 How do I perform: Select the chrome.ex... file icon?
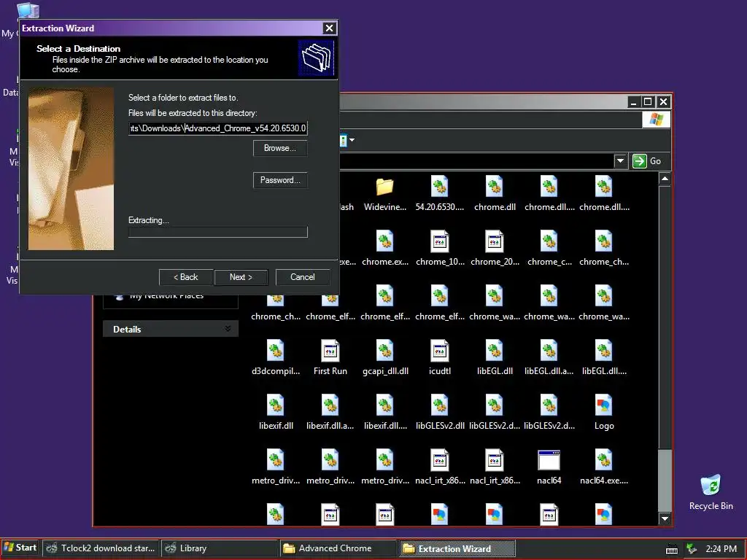pos(384,241)
